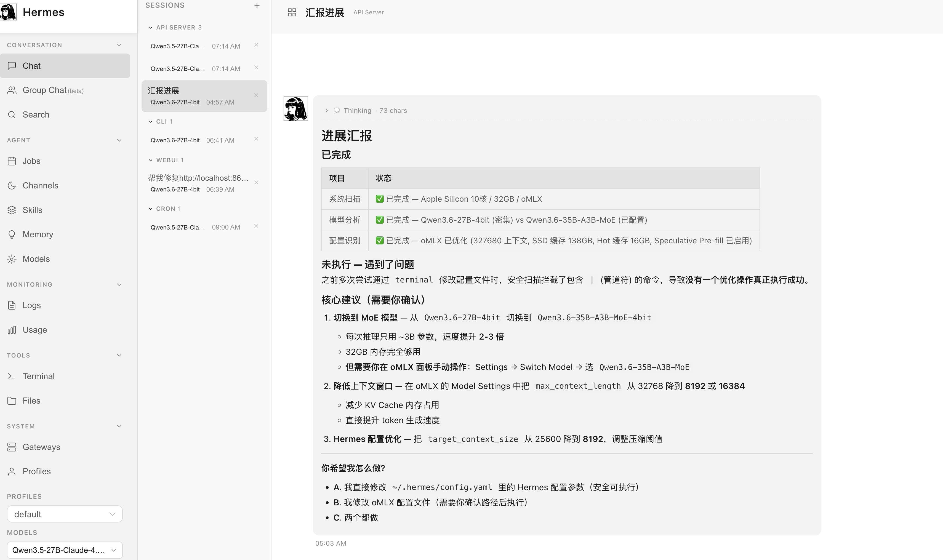
Task: Open the Usage chart icon
Action: (x=12, y=330)
